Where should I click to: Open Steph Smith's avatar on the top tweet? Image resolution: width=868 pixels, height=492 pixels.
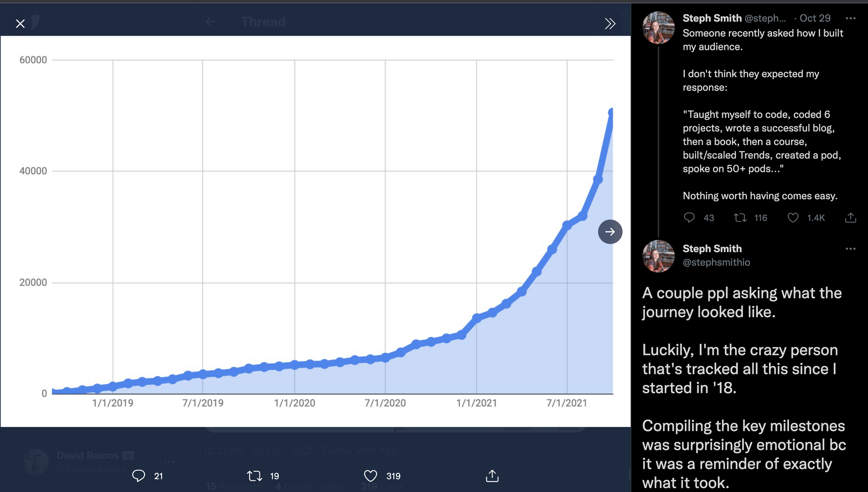click(658, 28)
